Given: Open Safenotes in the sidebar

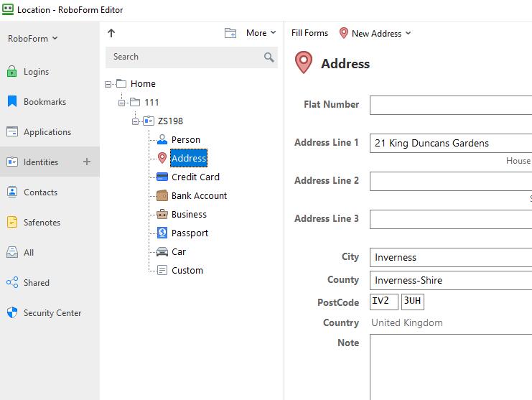Looking at the screenshot, I should (x=41, y=223).
